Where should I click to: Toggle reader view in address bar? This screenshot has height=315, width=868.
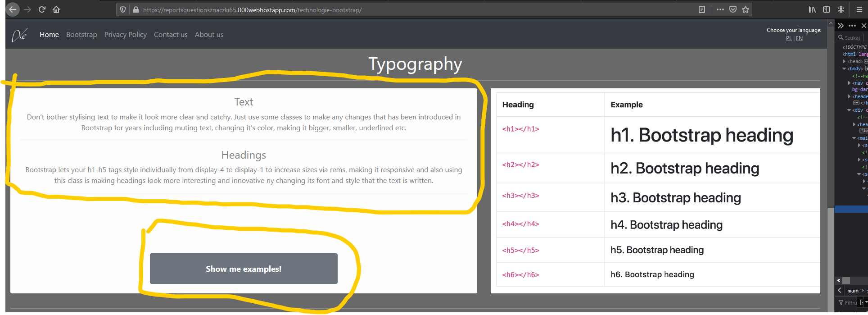pos(702,9)
